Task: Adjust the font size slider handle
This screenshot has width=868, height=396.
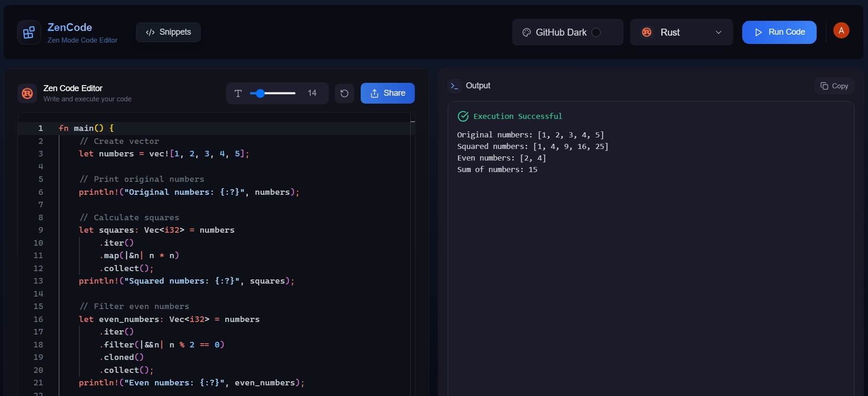Action: pos(260,93)
